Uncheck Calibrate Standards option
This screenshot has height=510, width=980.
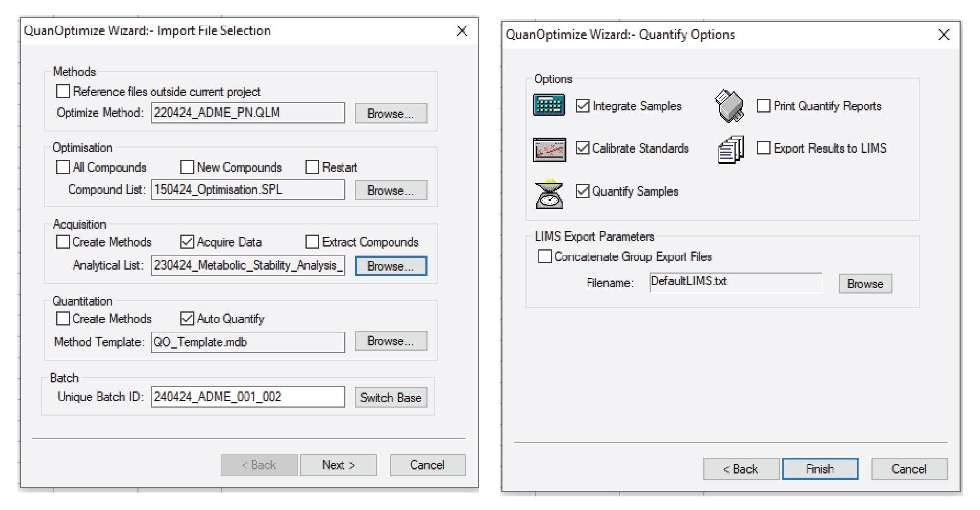(x=583, y=148)
